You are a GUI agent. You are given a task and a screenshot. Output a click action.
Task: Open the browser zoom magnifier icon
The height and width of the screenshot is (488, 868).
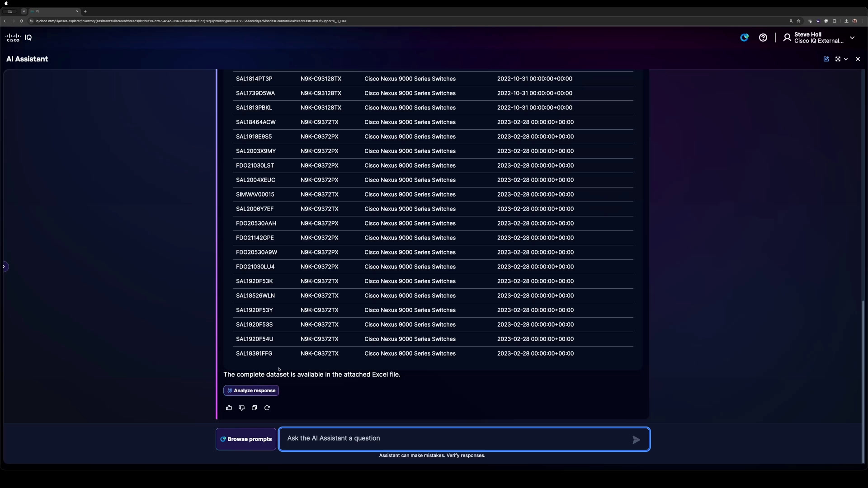coord(791,21)
